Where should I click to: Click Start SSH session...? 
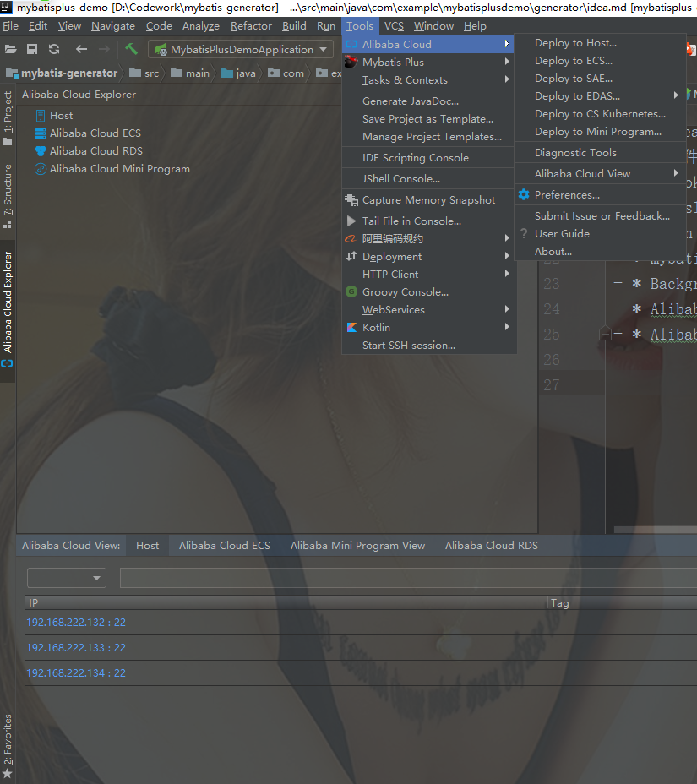(428, 346)
